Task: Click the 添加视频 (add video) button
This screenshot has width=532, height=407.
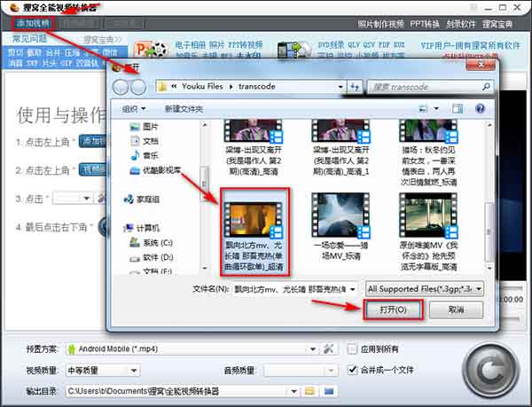Action: (x=33, y=23)
